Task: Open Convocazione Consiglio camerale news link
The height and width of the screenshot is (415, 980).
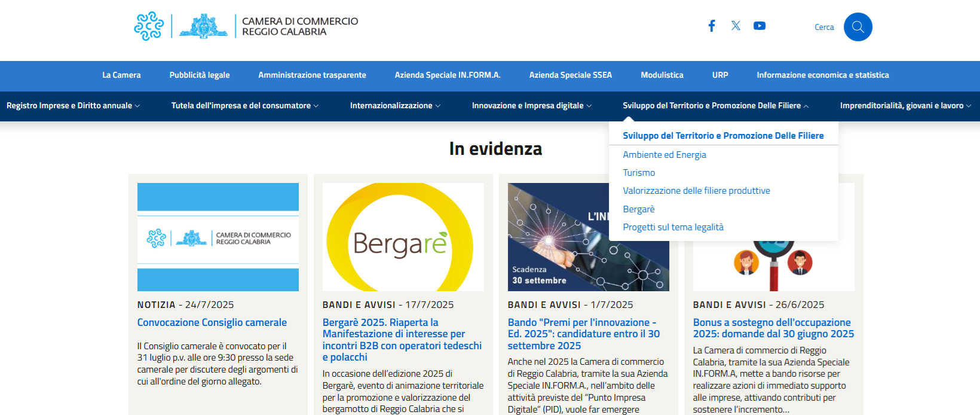Action: 212,322
